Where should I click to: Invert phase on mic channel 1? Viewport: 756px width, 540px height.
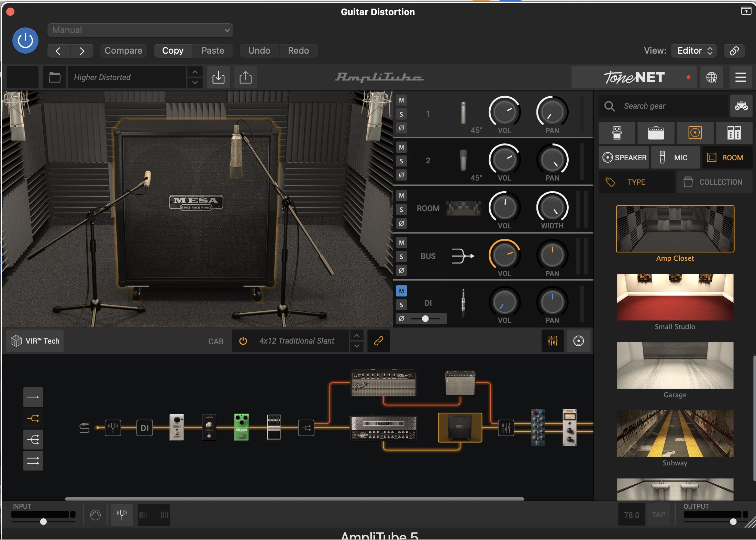(401, 128)
